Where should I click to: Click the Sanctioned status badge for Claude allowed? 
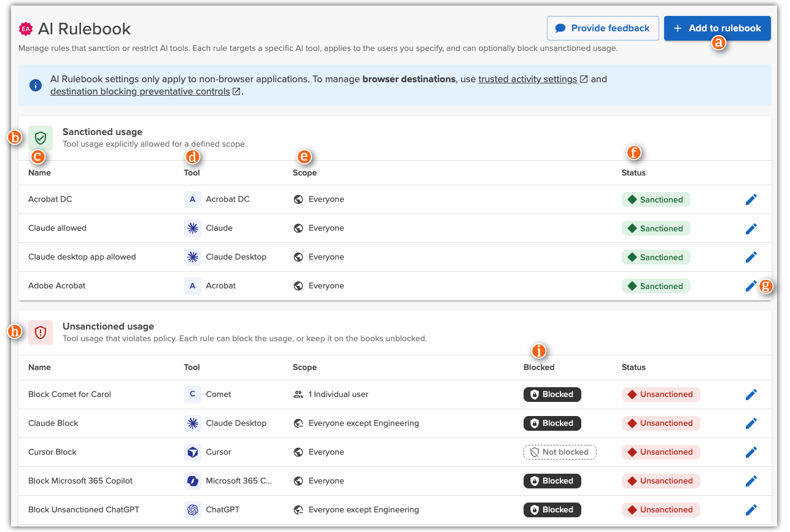click(656, 228)
